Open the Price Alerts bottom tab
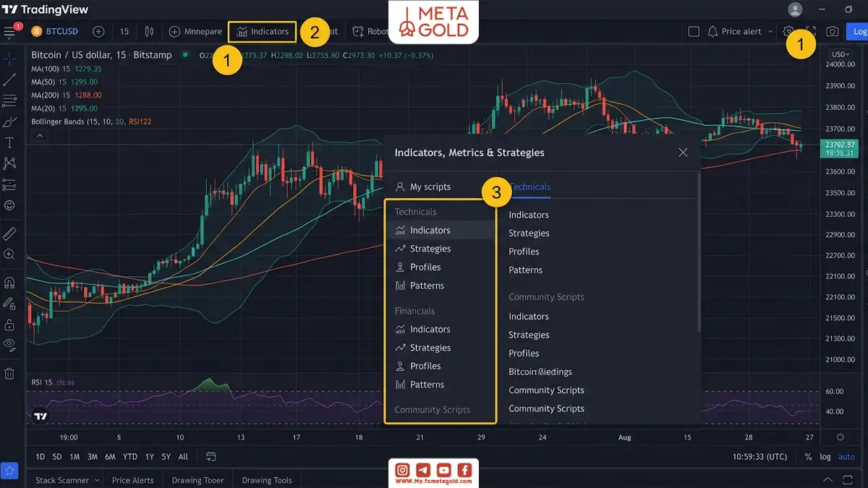Viewport: 868px width, 488px height. [133, 480]
